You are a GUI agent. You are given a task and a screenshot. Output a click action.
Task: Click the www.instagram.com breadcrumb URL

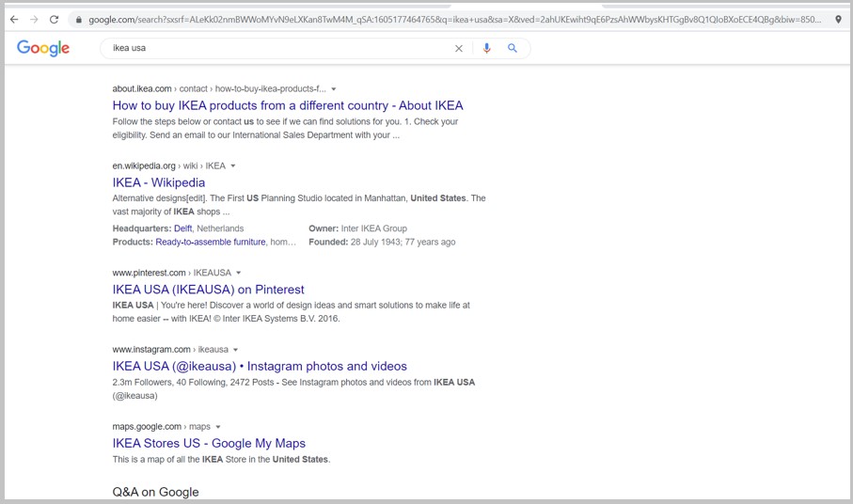pyautogui.click(x=170, y=349)
